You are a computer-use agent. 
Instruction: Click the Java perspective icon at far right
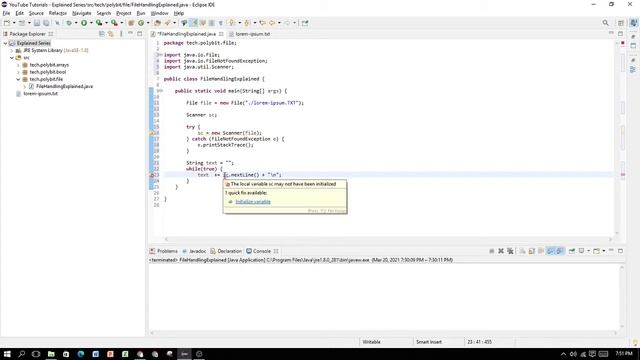click(x=633, y=23)
